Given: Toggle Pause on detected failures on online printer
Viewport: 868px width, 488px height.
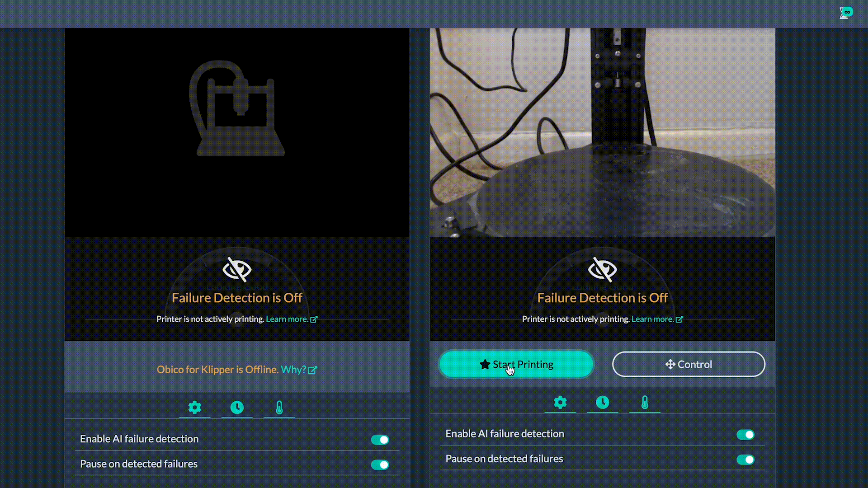Looking at the screenshot, I should (x=745, y=460).
